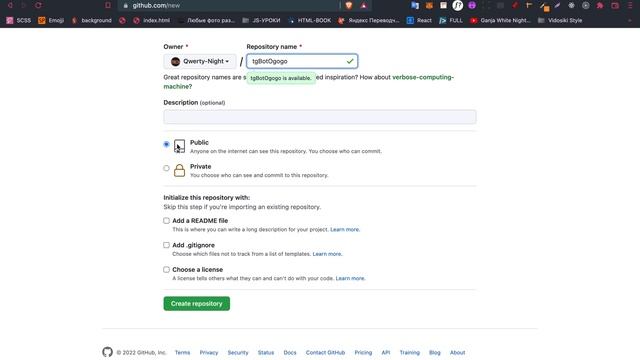The width and height of the screenshot is (640, 360).
Task: Check the Add a README file checkbox
Action: point(166,220)
